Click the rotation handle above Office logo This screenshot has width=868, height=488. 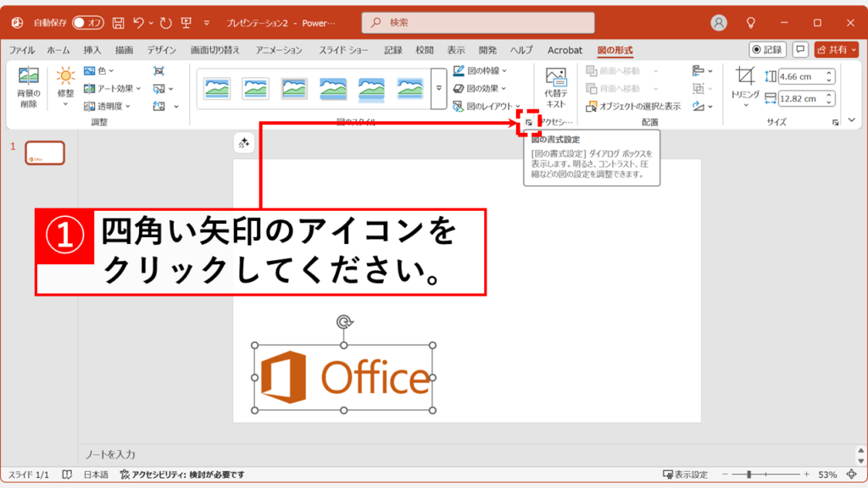(344, 321)
